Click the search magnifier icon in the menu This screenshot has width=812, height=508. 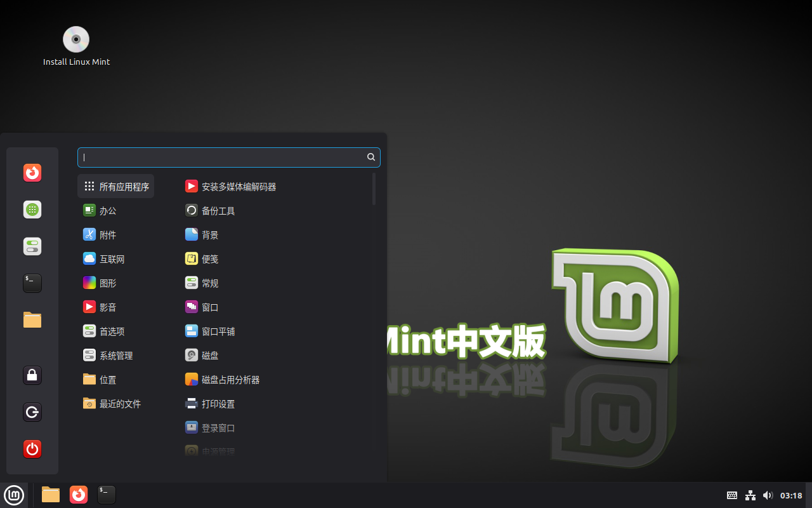click(x=371, y=157)
